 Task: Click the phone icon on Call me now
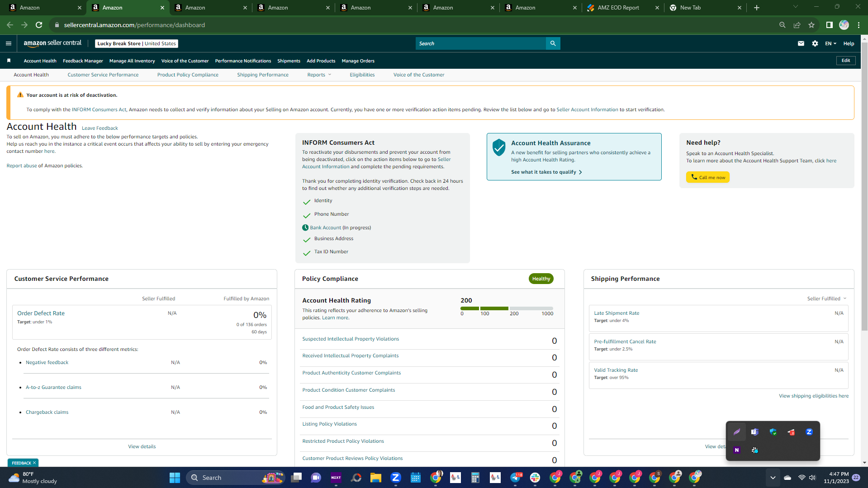[694, 177]
